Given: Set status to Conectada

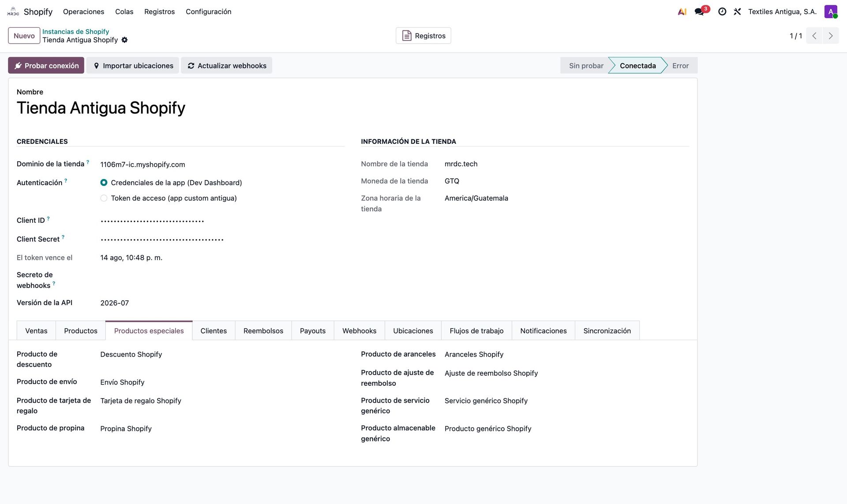Looking at the screenshot, I should [637, 66].
